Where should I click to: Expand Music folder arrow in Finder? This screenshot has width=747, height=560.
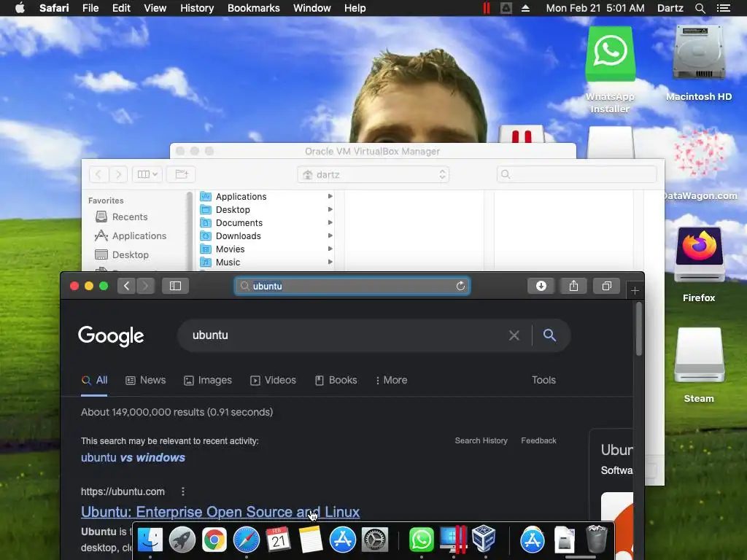pyautogui.click(x=330, y=262)
